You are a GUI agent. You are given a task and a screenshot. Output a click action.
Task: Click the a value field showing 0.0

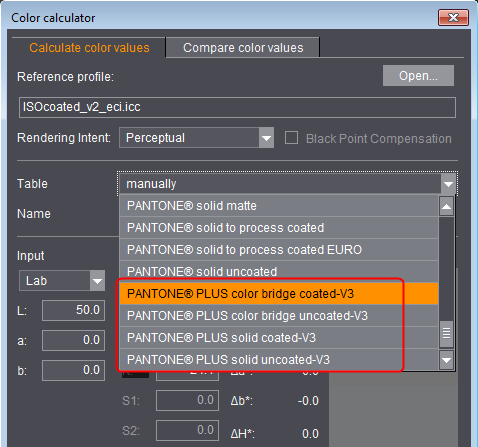pos(73,340)
